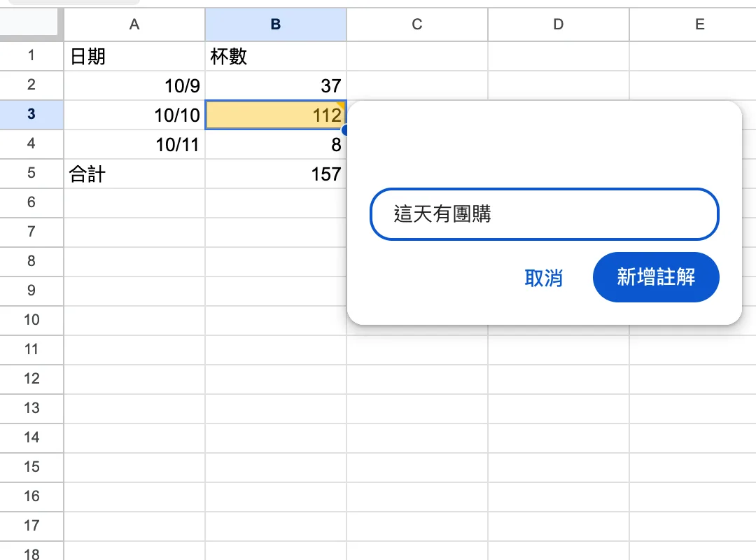Click cell containing 日期
This screenshot has width=756, height=560.
[134, 56]
